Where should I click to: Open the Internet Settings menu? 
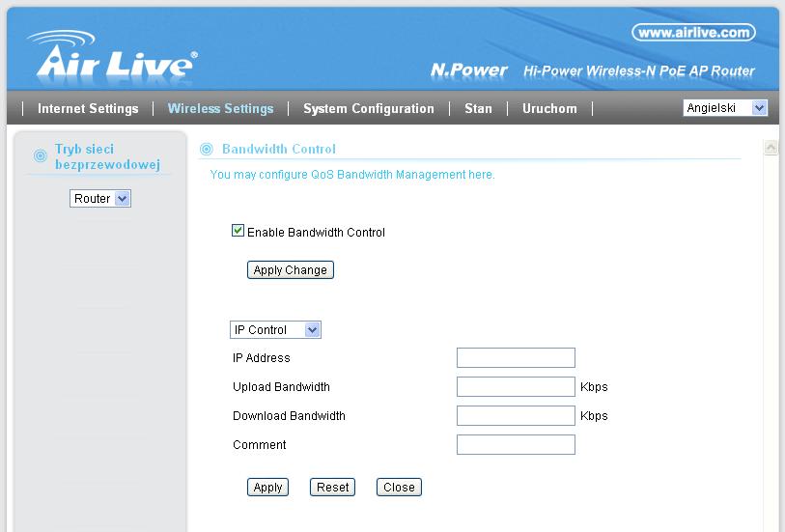[x=88, y=108]
